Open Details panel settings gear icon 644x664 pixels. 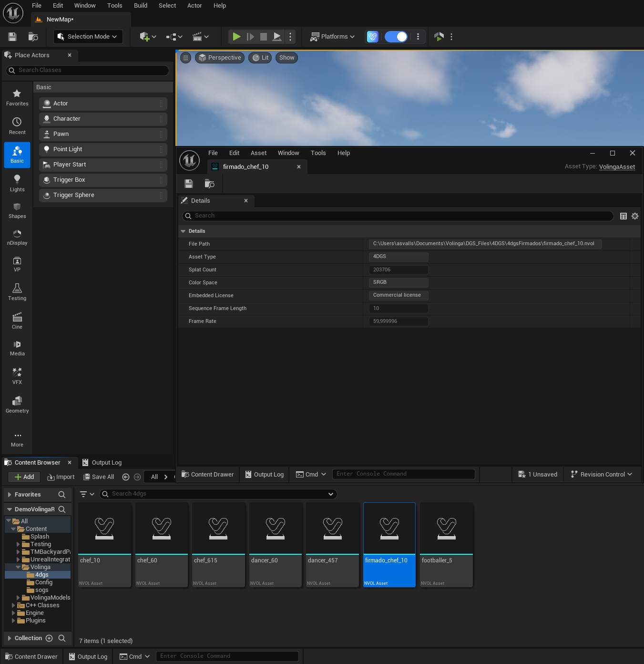(x=635, y=216)
